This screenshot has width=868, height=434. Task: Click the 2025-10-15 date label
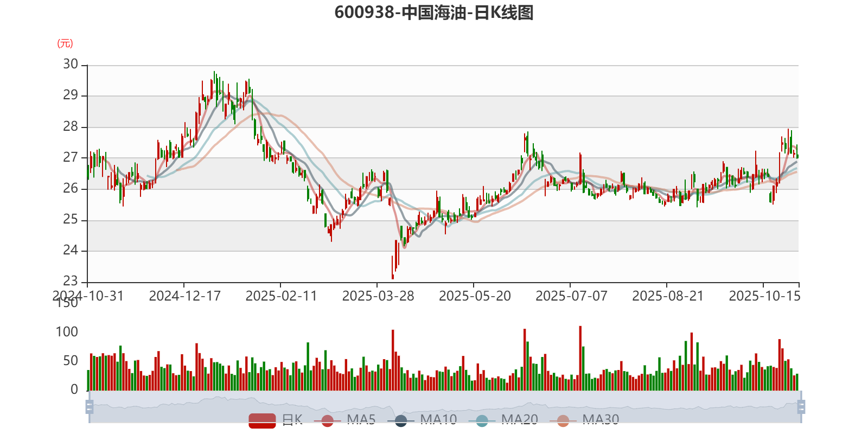click(764, 296)
